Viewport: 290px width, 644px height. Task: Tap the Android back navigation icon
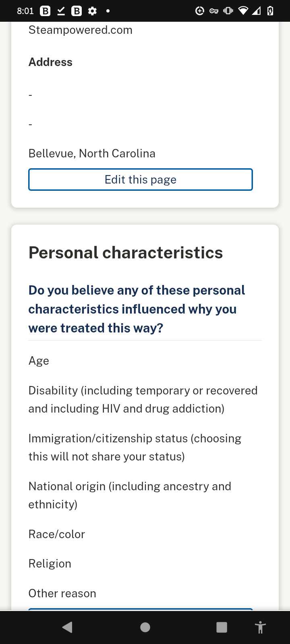(68, 627)
